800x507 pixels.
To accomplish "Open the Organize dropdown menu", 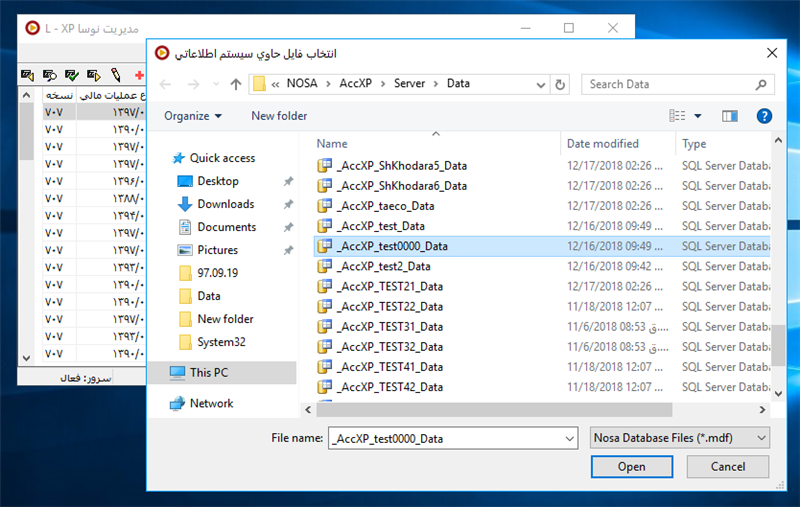I will [193, 116].
